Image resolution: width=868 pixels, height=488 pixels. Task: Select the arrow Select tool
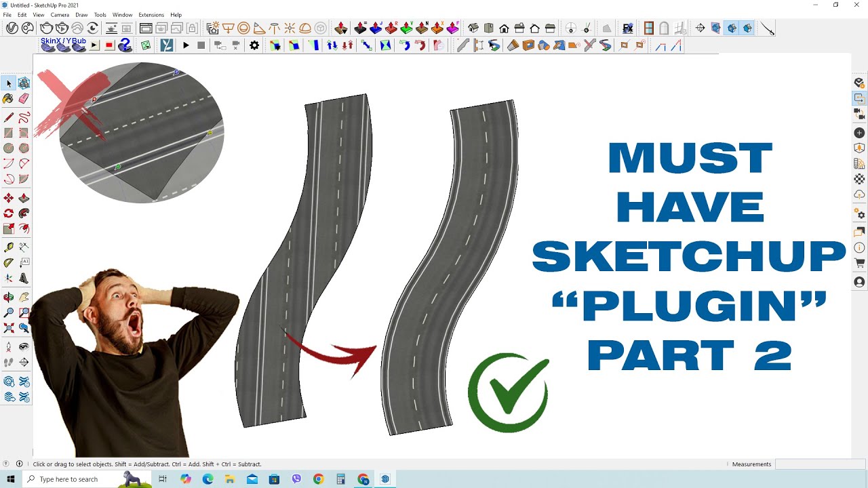9,83
